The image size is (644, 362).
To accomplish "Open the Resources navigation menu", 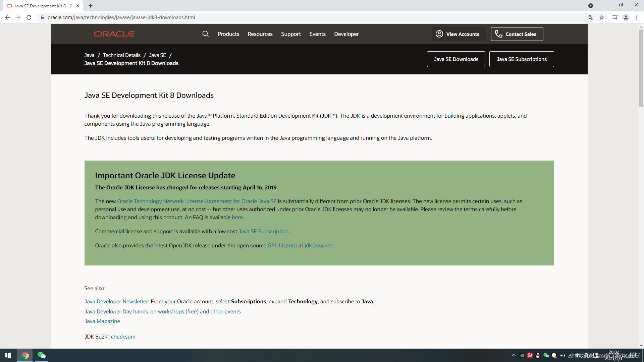I will click(x=260, y=34).
